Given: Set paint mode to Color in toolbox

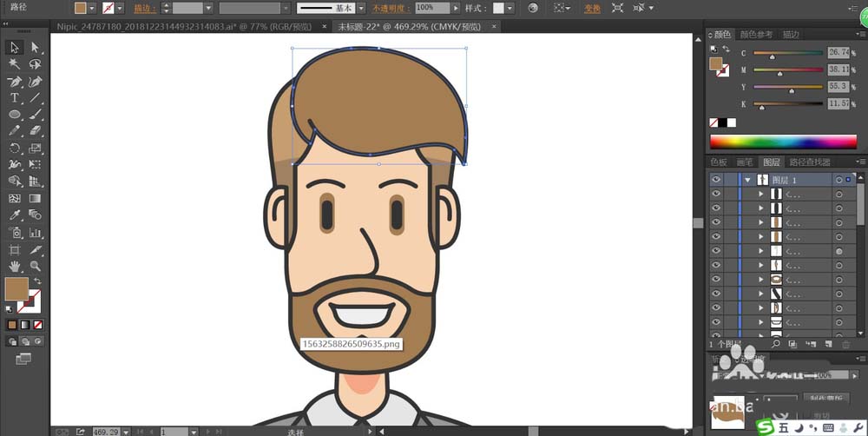Looking at the screenshot, I should tap(11, 325).
